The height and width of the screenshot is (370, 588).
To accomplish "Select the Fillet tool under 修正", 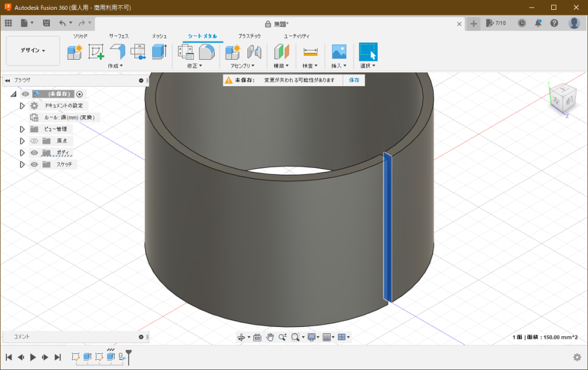I will click(207, 52).
